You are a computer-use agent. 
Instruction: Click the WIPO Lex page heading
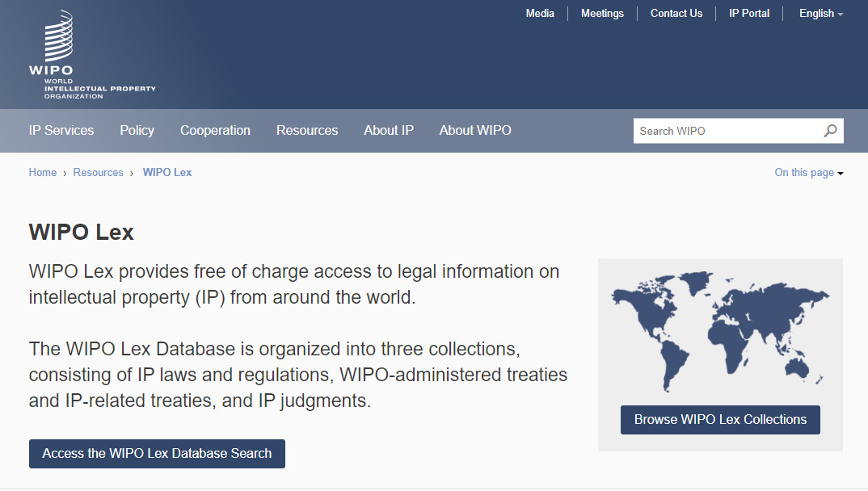(x=82, y=233)
